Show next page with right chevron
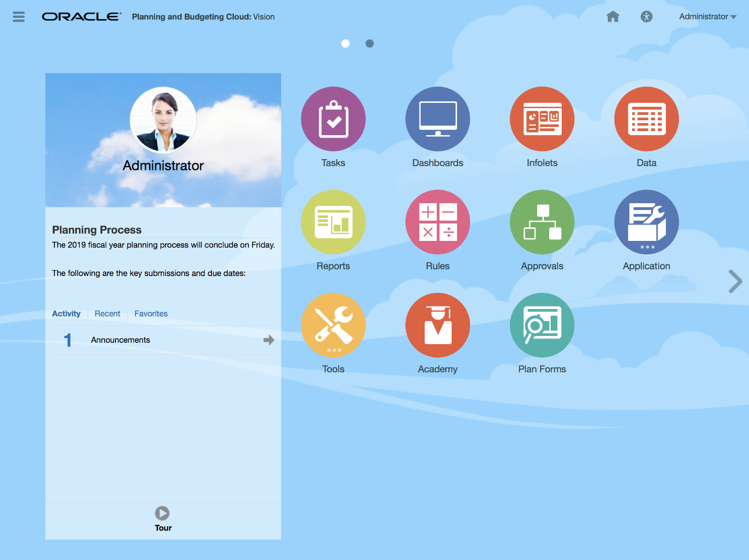Viewport: 749px width, 560px height. pyautogui.click(x=735, y=281)
